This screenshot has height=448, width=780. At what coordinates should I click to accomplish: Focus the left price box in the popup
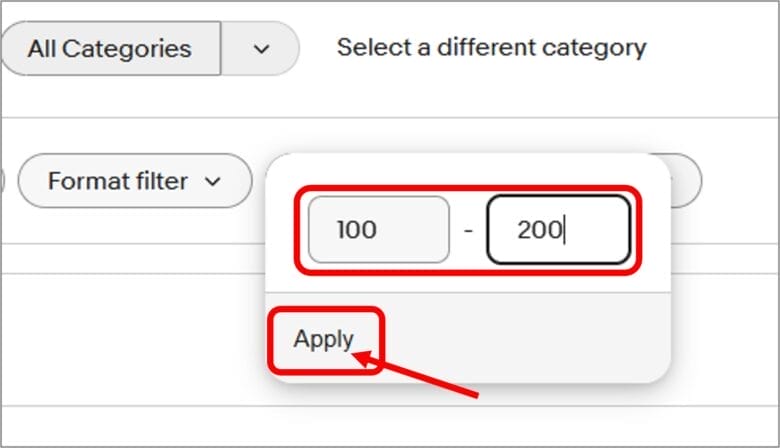pos(378,229)
